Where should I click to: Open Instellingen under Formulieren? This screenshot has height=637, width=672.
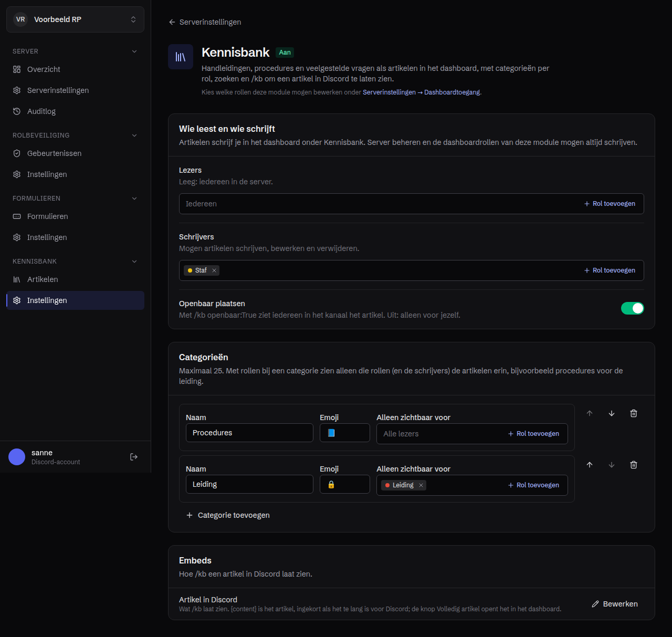[x=76, y=237]
